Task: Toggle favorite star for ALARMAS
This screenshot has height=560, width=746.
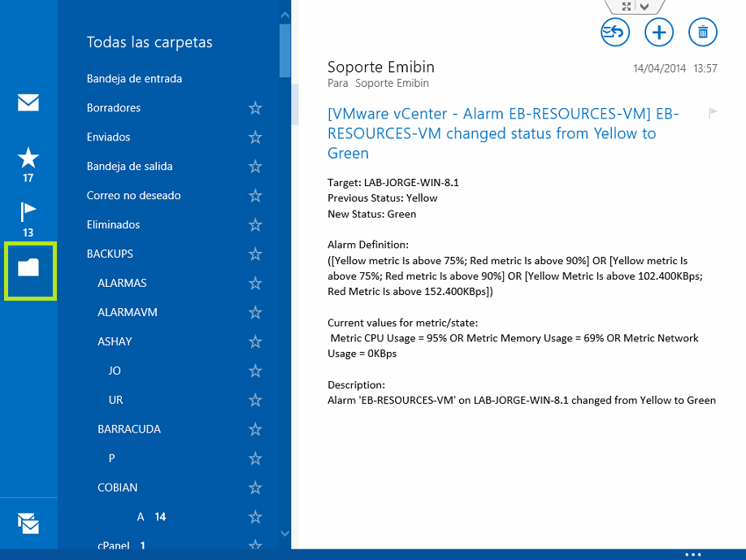Action: (255, 283)
